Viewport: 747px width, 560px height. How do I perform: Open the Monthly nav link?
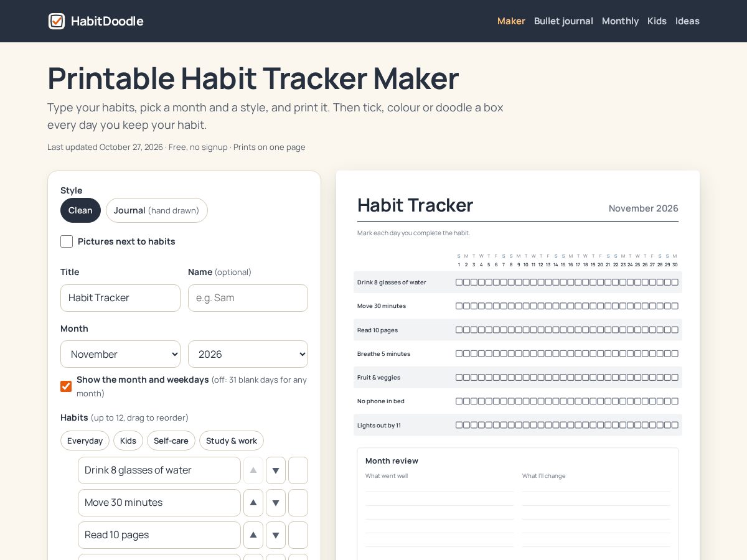[x=620, y=21]
